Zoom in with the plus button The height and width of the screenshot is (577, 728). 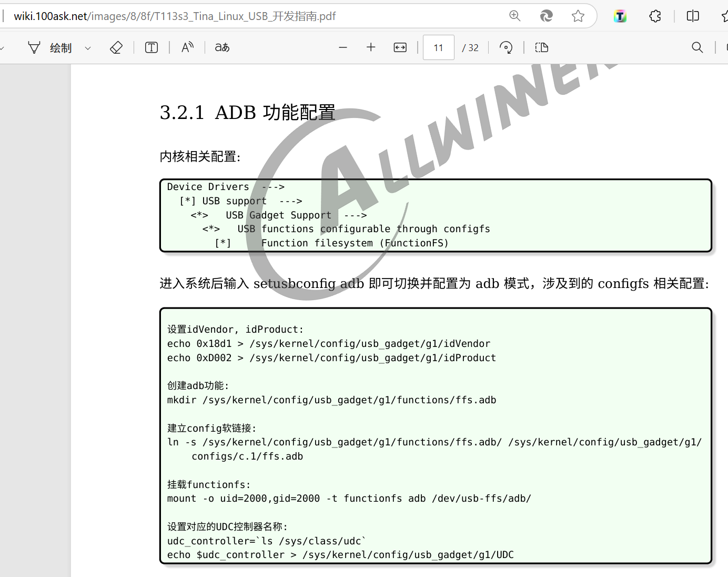tap(371, 47)
